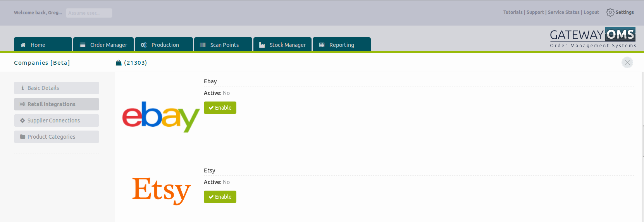Open the Order Manager tab
Image resolution: width=644 pixels, height=222 pixels.
click(x=103, y=44)
